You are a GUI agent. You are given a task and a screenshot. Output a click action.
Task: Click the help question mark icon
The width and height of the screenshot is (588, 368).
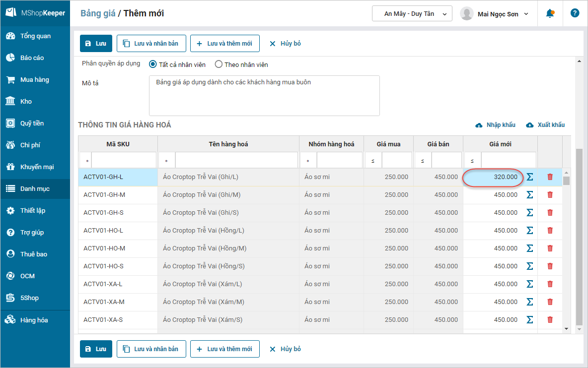(x=575, y=13)
